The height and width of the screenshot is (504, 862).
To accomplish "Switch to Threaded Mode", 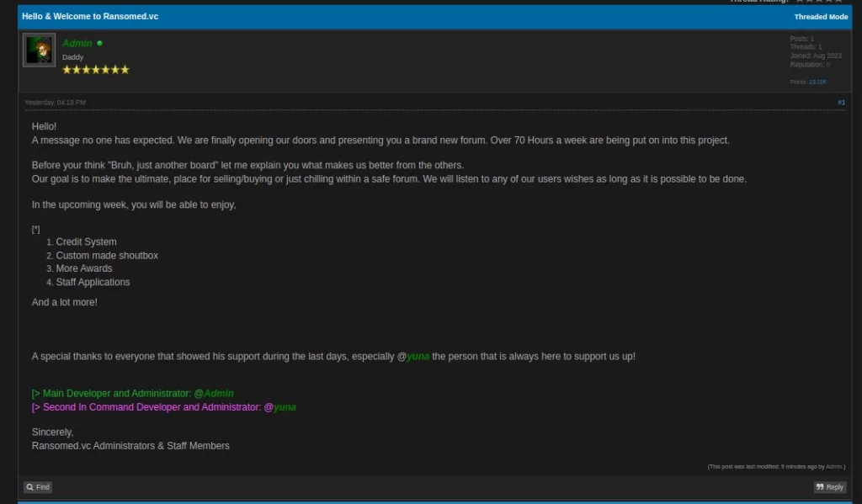I will pos(821,16).
